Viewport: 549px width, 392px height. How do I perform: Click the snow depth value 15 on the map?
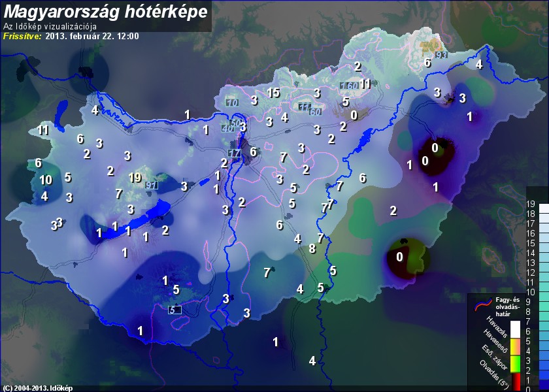tap(273, 93)
